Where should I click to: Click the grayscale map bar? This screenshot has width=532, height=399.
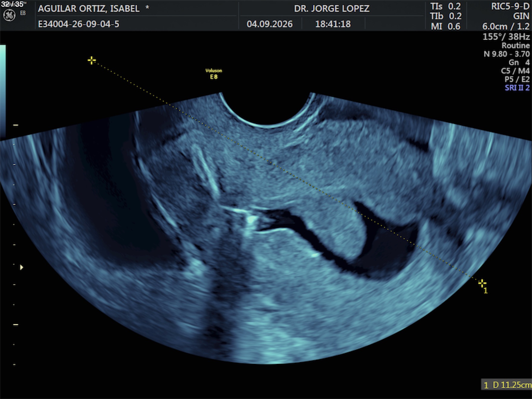(x=3, y=91)
